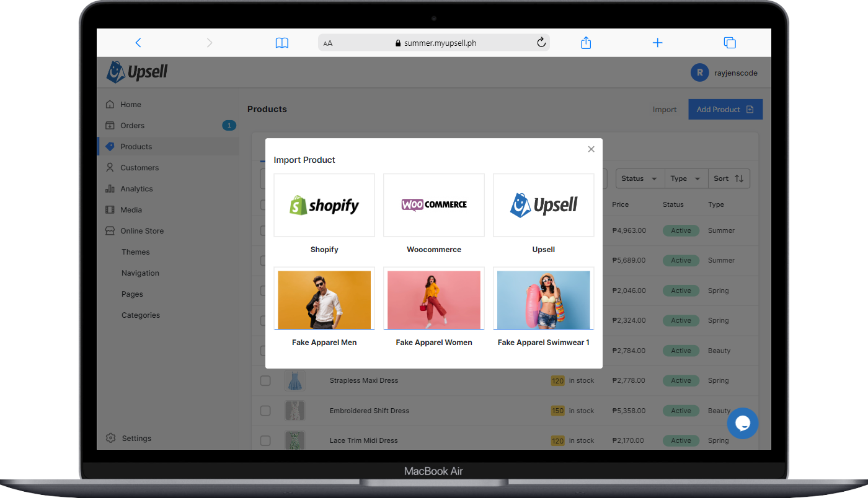Click the Lace Trim Midi Dress thumbnail
The image size is (868, 498).
point(294,440)
